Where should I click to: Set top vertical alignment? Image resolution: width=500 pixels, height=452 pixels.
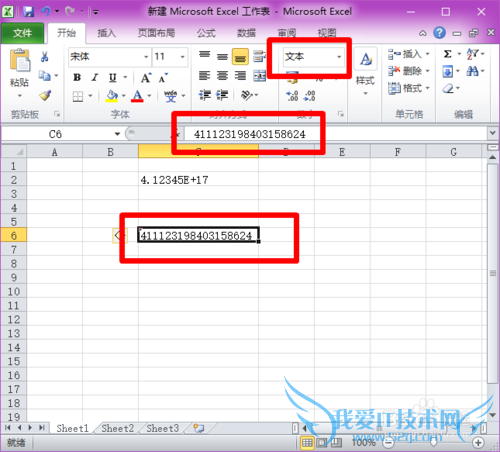point(205,55)
